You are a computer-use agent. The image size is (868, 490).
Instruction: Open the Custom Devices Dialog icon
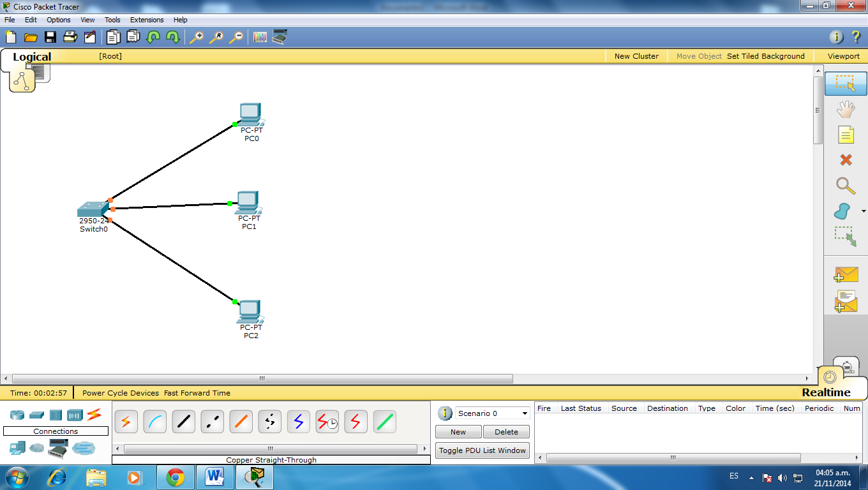tap(280, 37)
